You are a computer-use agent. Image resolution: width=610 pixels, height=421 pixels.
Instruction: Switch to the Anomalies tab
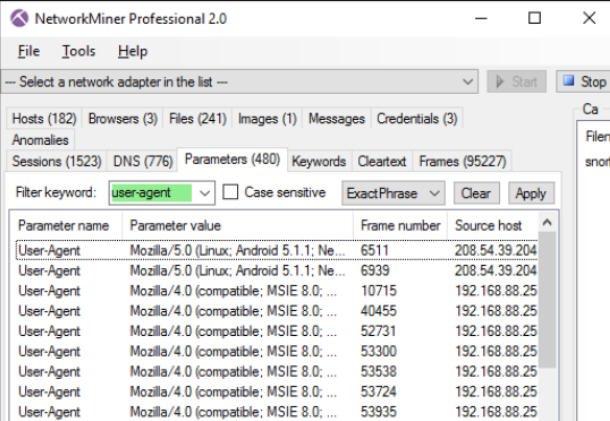click(x=40, y=140)
